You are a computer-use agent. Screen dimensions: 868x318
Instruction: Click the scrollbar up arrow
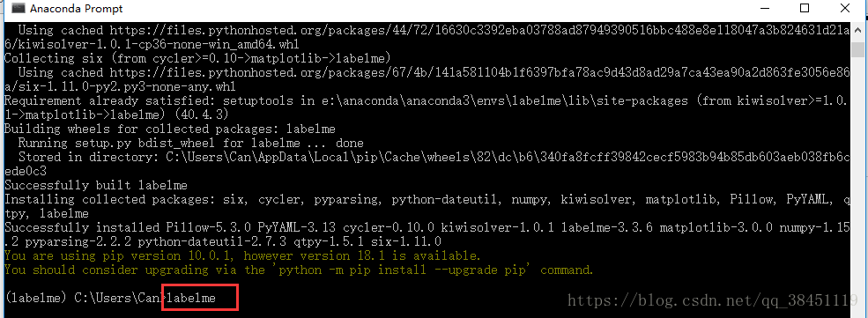click(x=857, y=31)
